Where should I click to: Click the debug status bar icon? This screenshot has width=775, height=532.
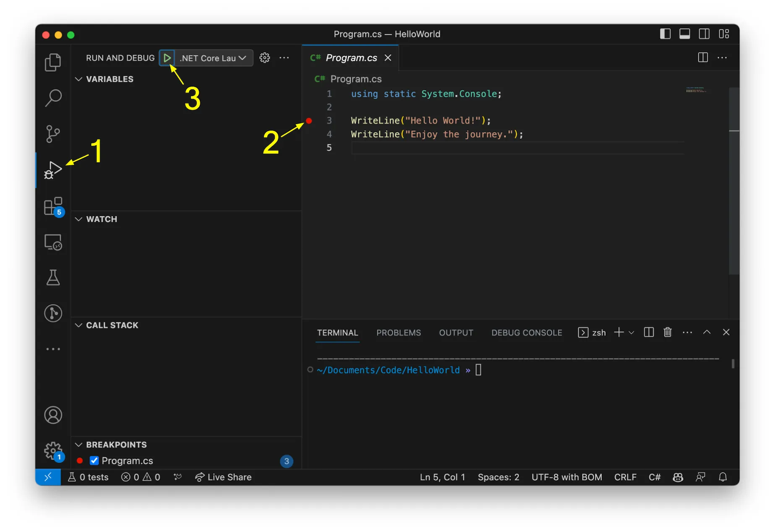coord(177,477)
